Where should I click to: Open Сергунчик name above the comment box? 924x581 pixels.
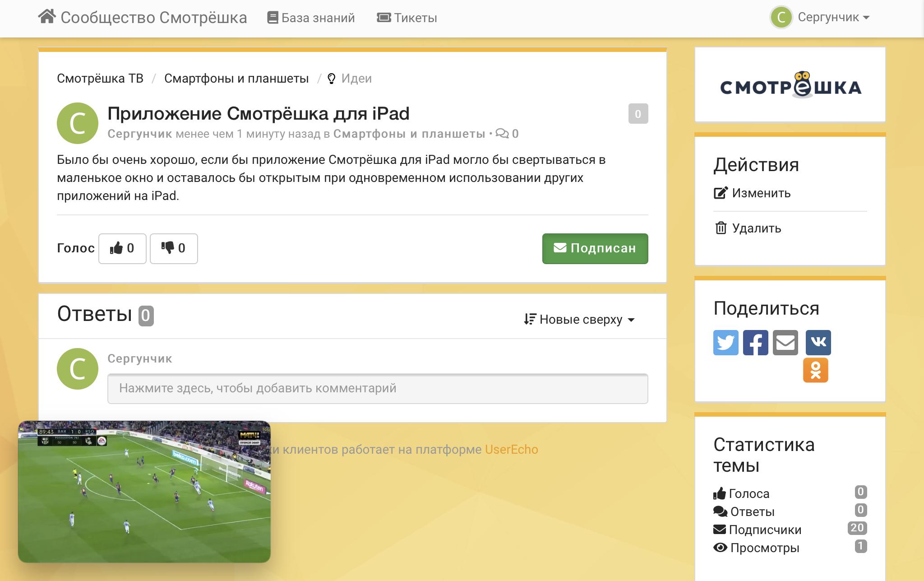coord(140,358)
